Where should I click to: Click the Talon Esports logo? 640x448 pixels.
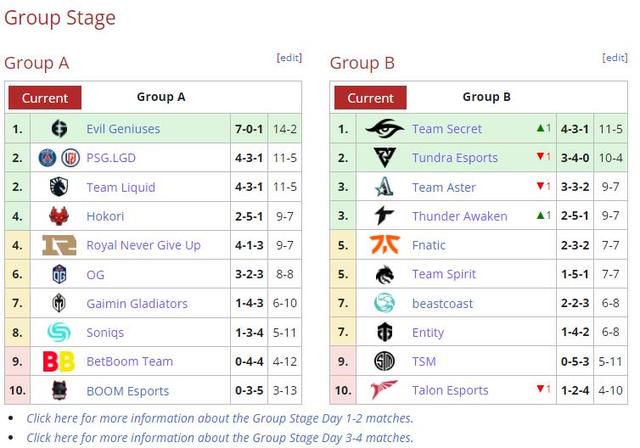tap(384, 390)
